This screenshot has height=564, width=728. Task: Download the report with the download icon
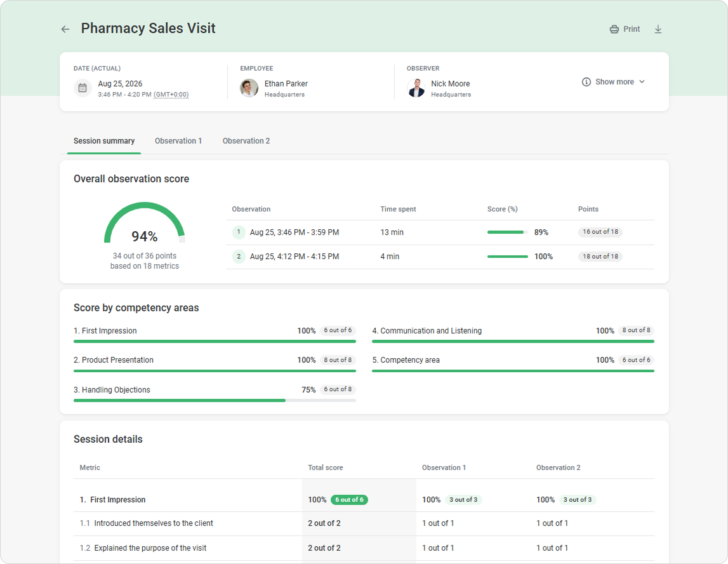pos(658,29)
